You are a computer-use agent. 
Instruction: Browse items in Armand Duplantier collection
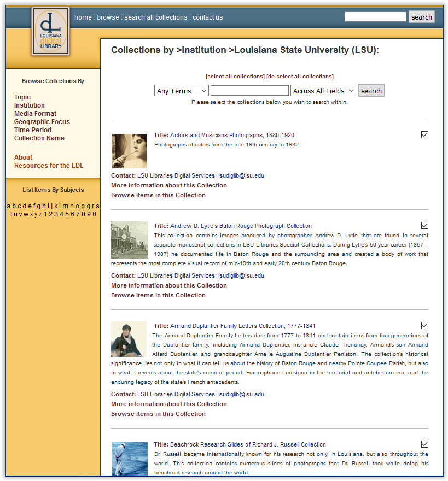pos(158,414)
